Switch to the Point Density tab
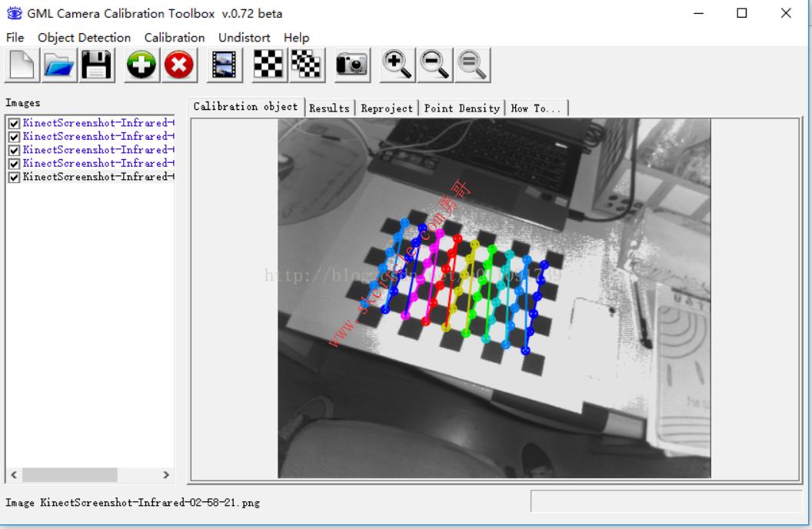The height and width of the screenshot is (529, 812). (x=462, y=108)
